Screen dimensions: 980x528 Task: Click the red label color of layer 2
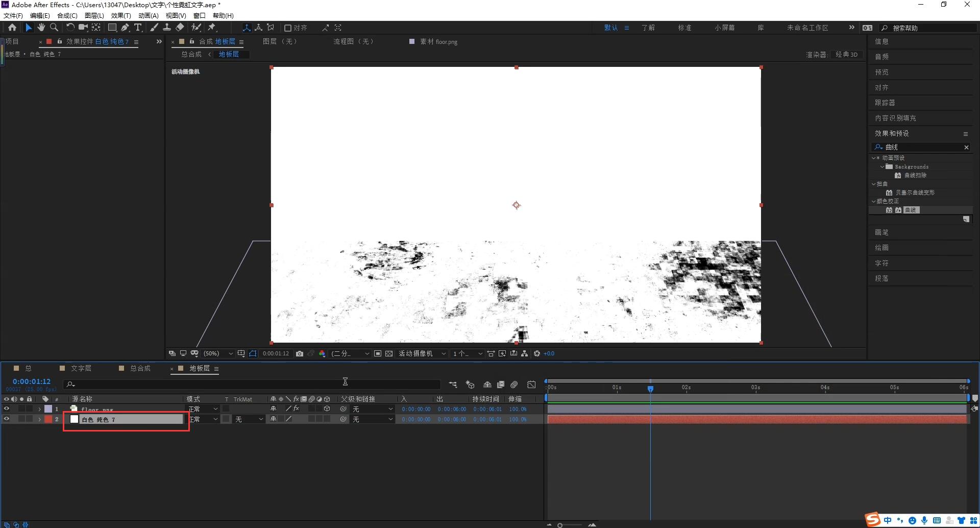pyautogui.click(x=48, y=419)
